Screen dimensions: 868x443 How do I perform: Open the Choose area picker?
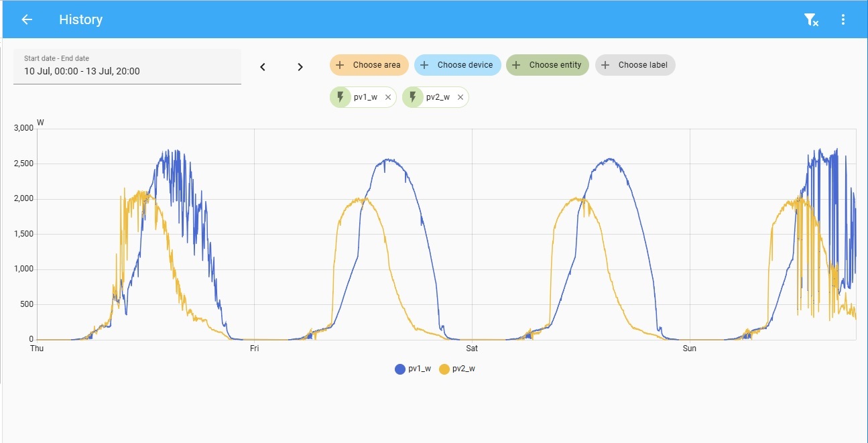coord(369,65)
